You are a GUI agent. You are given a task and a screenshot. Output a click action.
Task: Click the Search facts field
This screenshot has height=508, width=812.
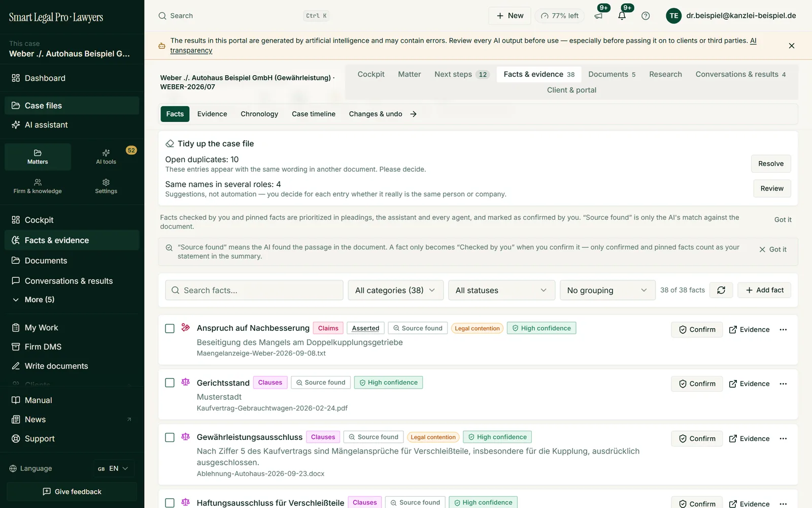pyautogui.click(x=254, y=290)
